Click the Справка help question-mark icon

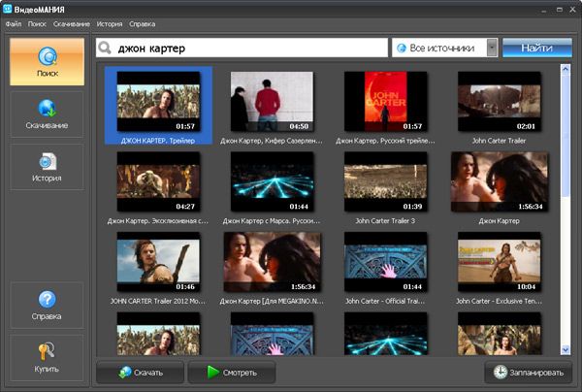click(x=47, y=300)
